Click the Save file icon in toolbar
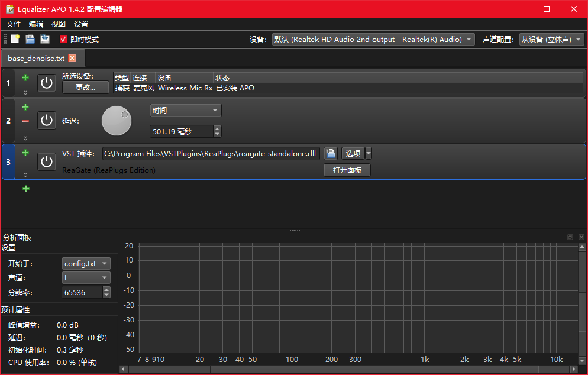The image size is (588, 375). 30,39
